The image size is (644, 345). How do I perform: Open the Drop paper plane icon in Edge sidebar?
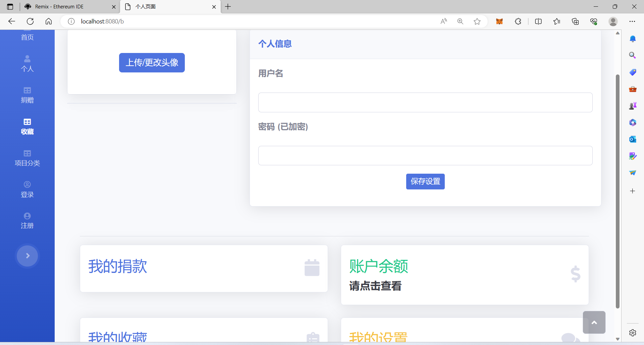point(633,173)
